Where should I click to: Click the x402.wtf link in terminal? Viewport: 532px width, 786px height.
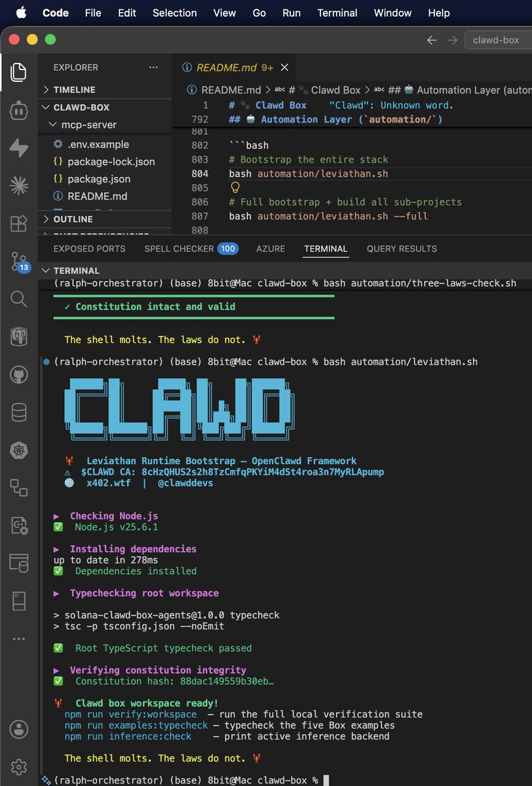coord(108,483)
